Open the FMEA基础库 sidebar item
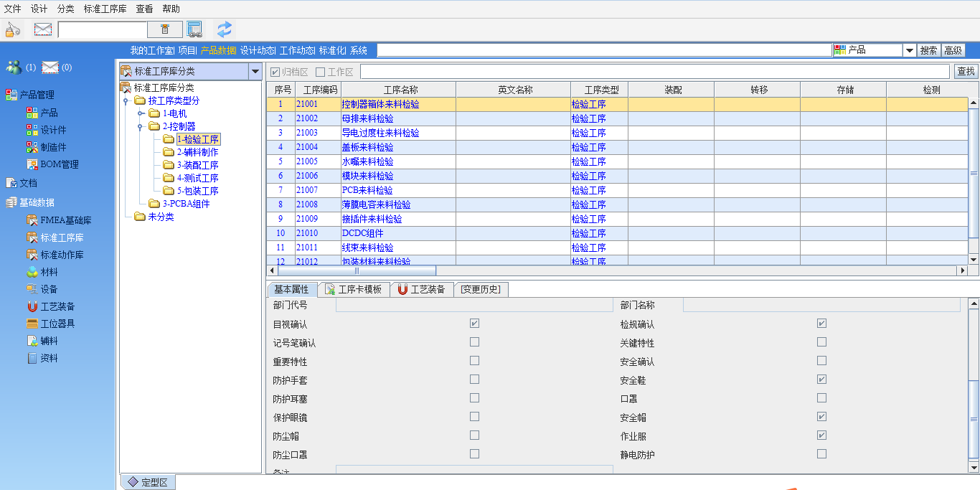980x490 pixels. [x=32, y=220]
